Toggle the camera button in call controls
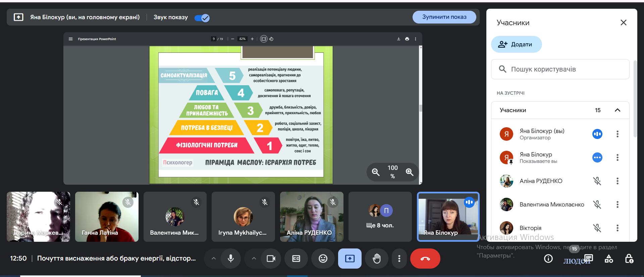The image size is (644, 277). [x=271, y=259]
